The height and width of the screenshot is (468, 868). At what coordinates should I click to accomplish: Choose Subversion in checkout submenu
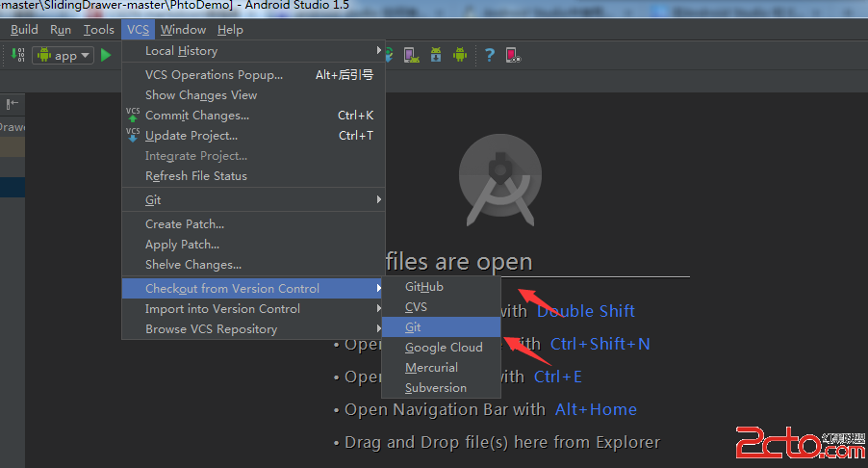441,388
